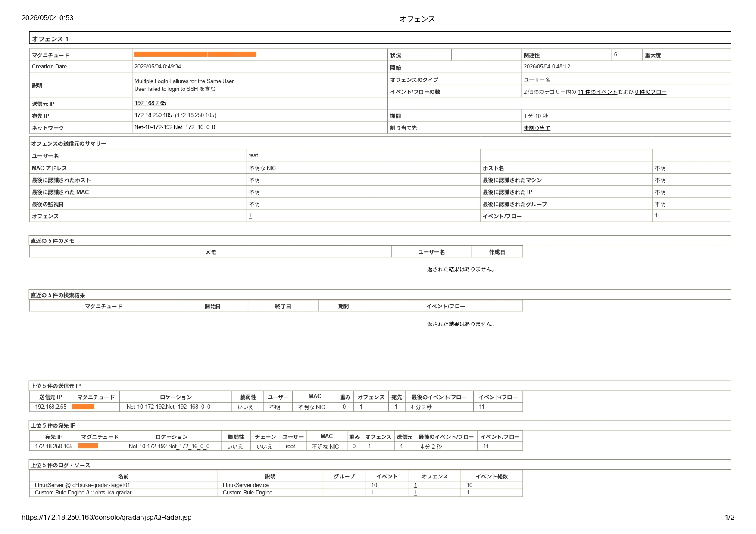The width and height of the screenshot is (756, 534).
Task: Open network link Net-10-172-192.Net_172_16_0_0
Action: (175, 127)
